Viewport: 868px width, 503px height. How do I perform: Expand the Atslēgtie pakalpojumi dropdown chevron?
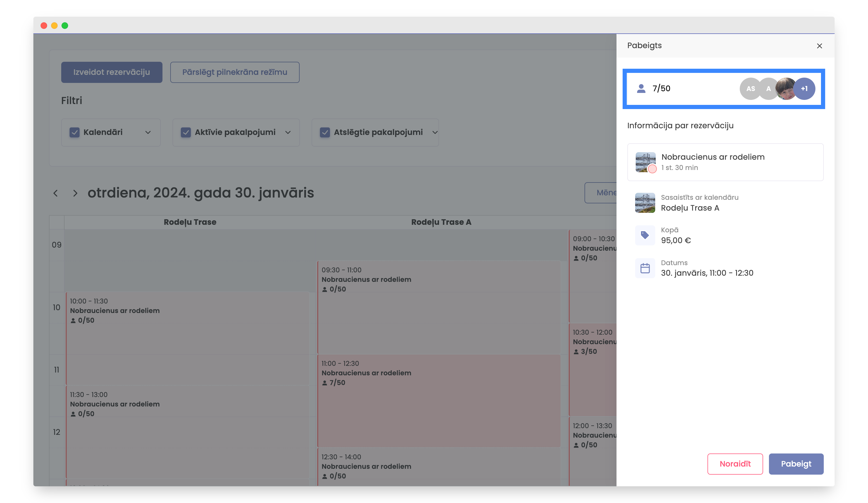tap(435, 132)
